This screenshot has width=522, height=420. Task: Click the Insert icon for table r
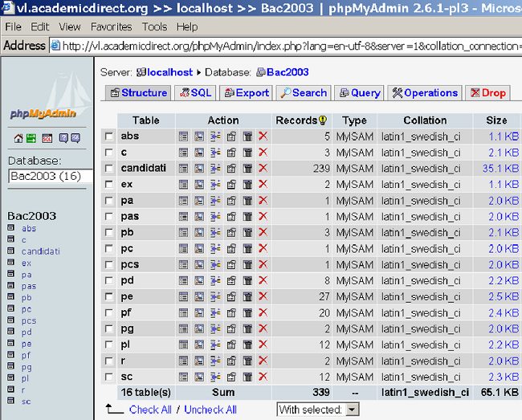click(215, 361)
